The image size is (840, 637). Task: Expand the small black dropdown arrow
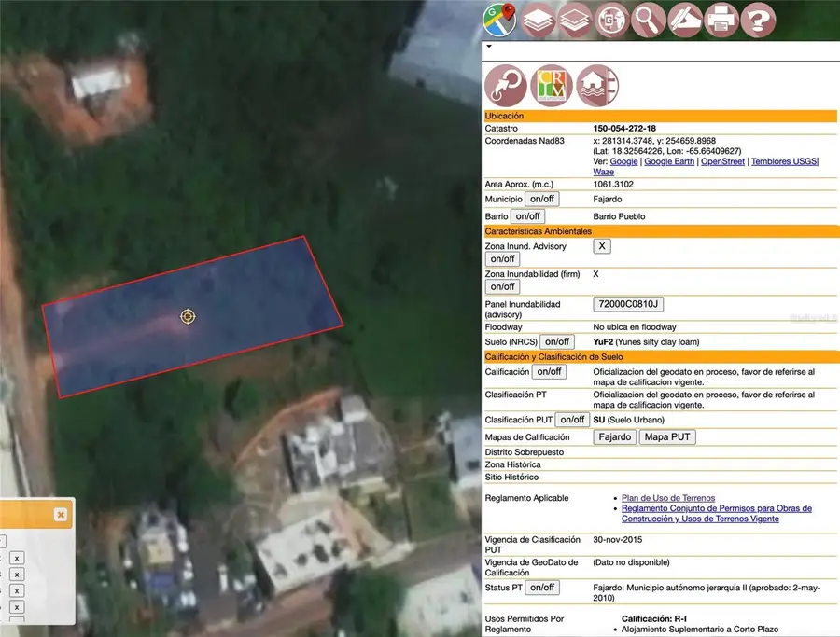(x=489, y=45)
